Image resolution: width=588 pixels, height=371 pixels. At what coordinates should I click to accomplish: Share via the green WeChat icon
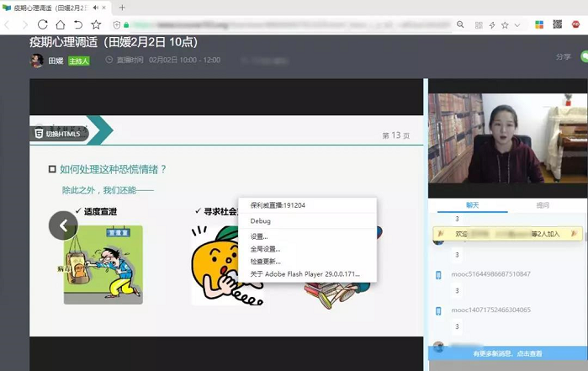(x=584, y=56)
